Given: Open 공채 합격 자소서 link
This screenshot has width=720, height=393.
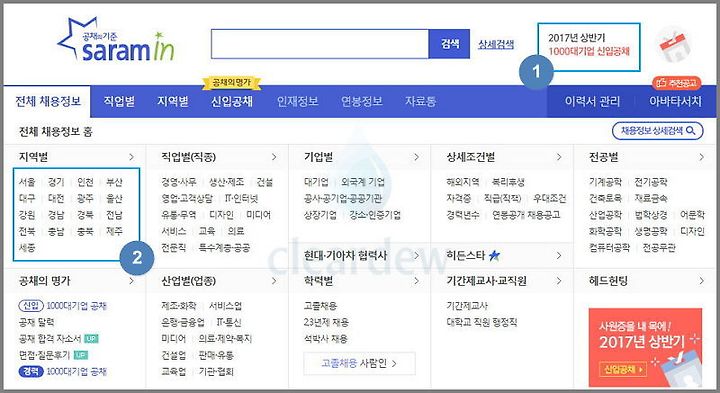Looking at the screenshot, I should pos(50,339).
